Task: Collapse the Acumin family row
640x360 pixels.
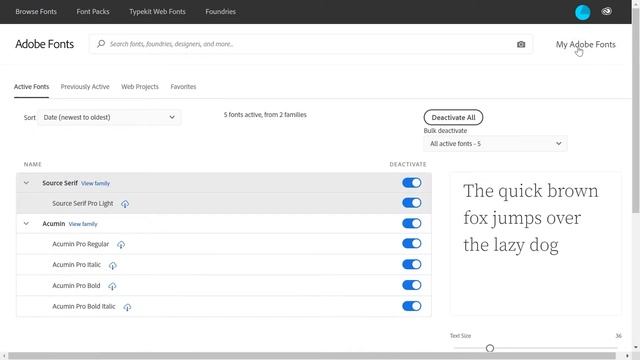Action: pyautogui.click(x=26, y=224)
